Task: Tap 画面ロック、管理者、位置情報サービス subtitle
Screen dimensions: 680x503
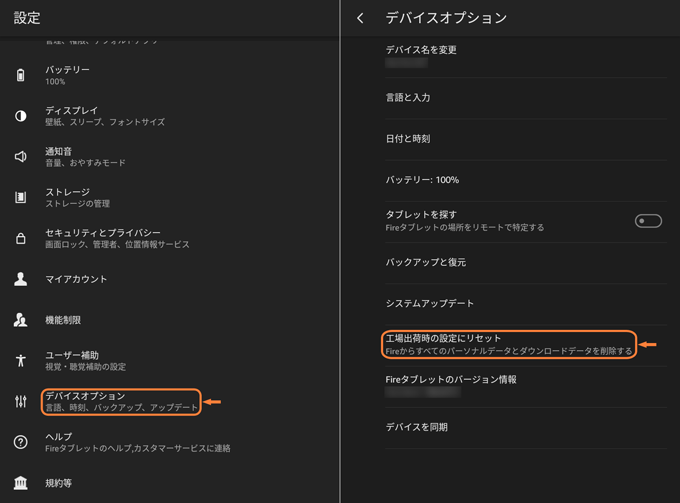Action: point(117,245)
